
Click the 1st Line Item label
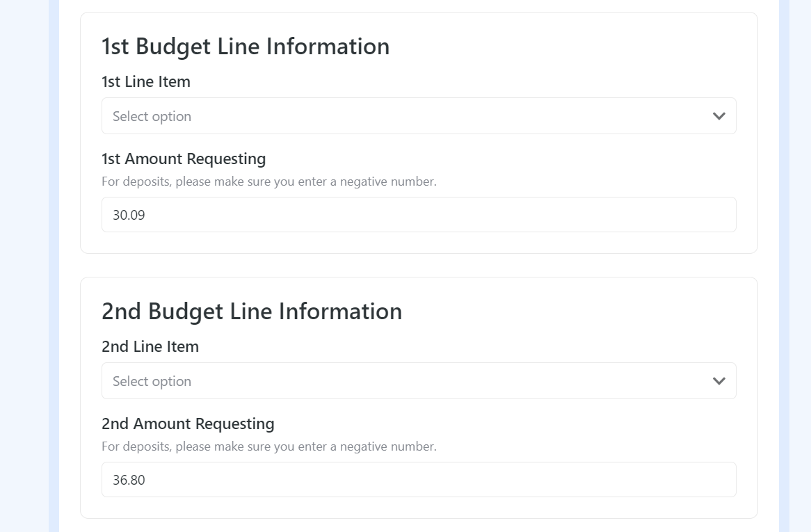145,81
